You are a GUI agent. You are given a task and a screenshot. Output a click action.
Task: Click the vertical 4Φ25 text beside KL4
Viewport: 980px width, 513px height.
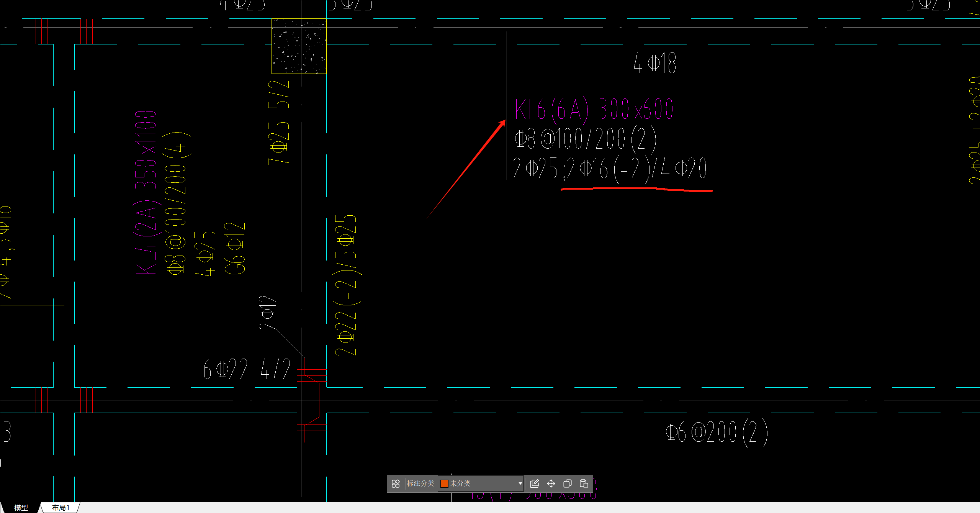pyautogui.click(x=205, y=254)
